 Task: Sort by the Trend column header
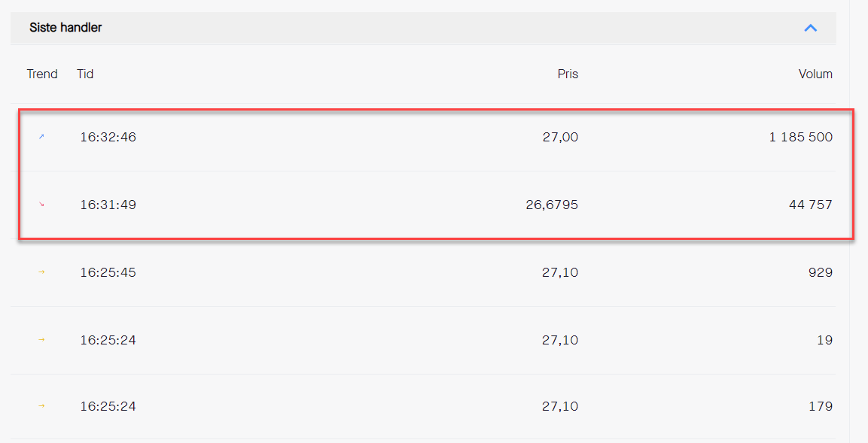pyautogui.click(x=42, y=74)
